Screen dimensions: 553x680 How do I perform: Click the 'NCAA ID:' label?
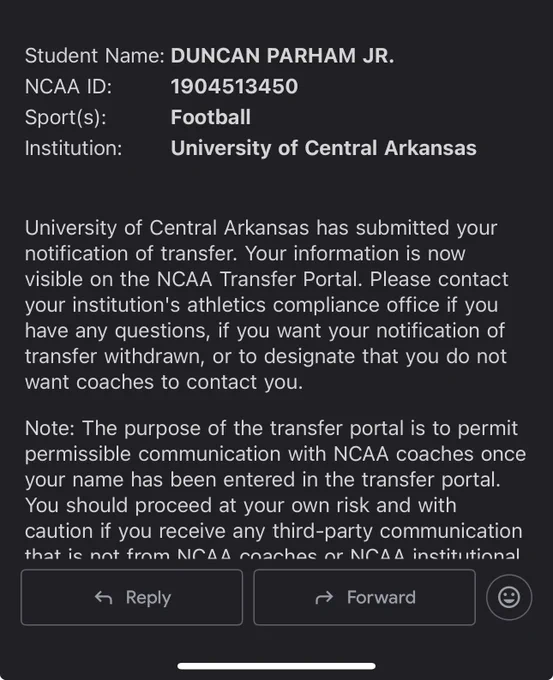tap(69, 87)
